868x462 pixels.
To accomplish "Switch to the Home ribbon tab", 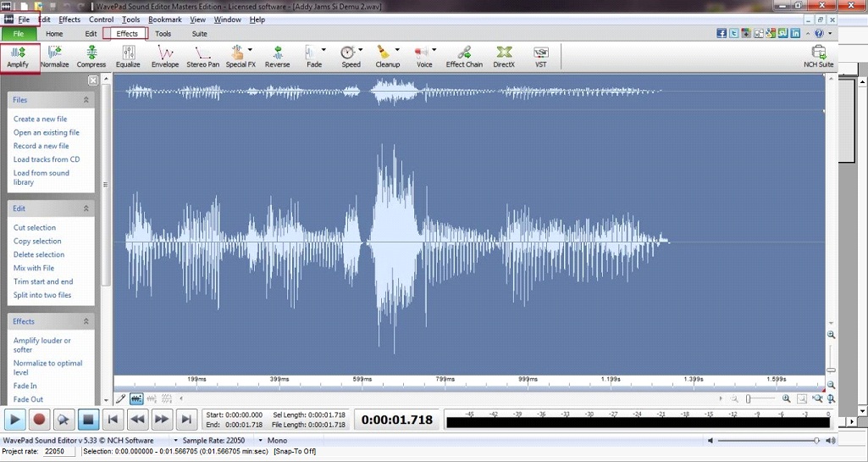I will (54, 33).
